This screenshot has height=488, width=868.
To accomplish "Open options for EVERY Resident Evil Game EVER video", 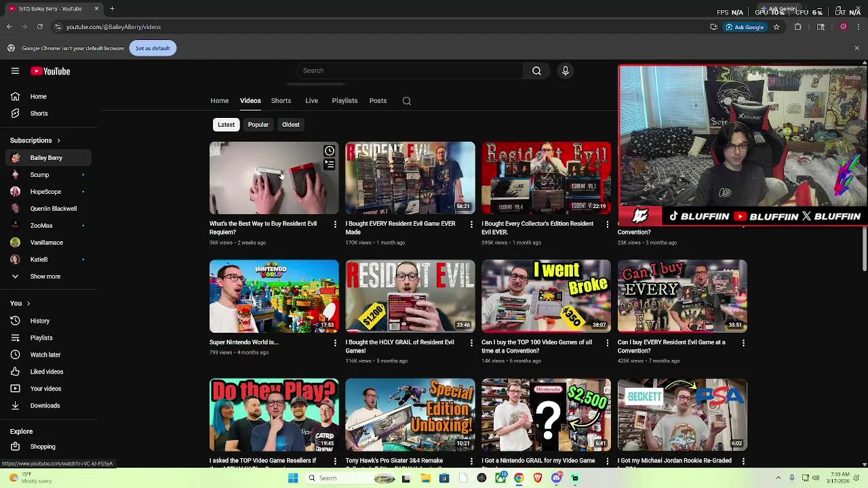I will point(471,224).
